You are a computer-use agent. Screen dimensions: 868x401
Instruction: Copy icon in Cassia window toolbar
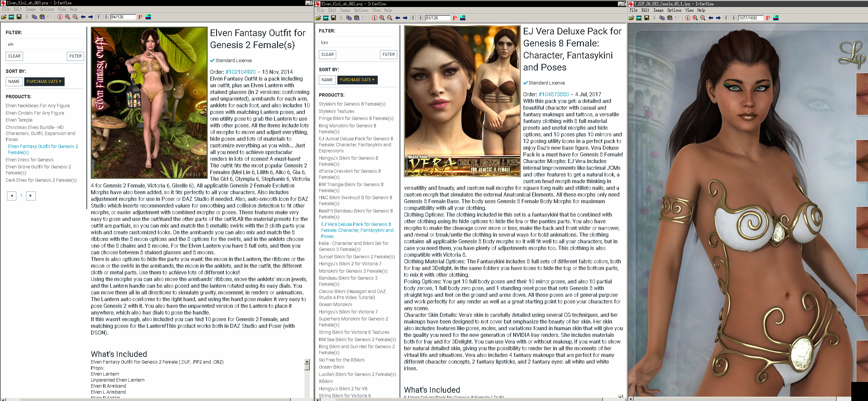pos(662,18)
